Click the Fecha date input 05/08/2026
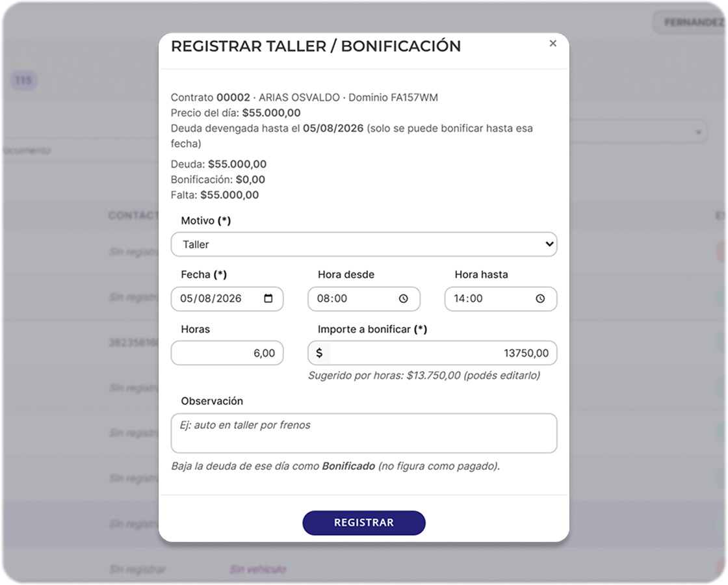This screenshot has height=585, width=728. 227,299
